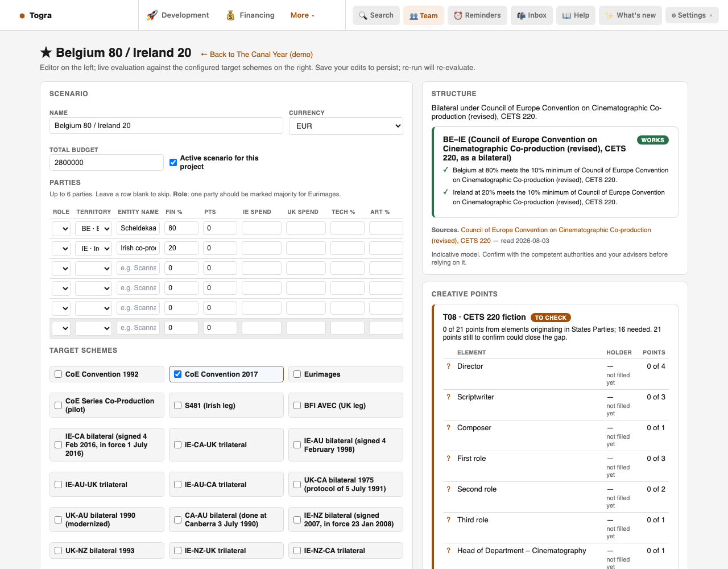This screenshot has height=569, width=728.
Task: Uncheck Active scenario for this project
Action: coord(173,162)
